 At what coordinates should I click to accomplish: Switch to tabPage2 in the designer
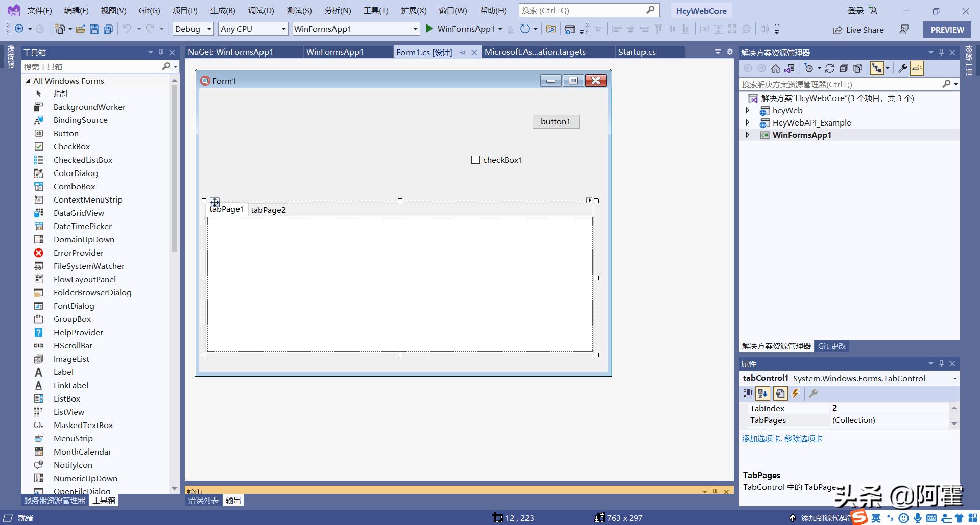[269, 210]
